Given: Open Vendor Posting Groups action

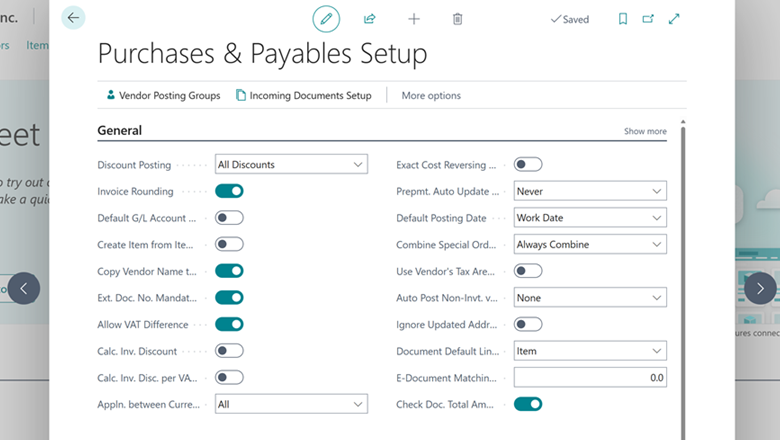Looking at the screenshot, I should (163, 95).
